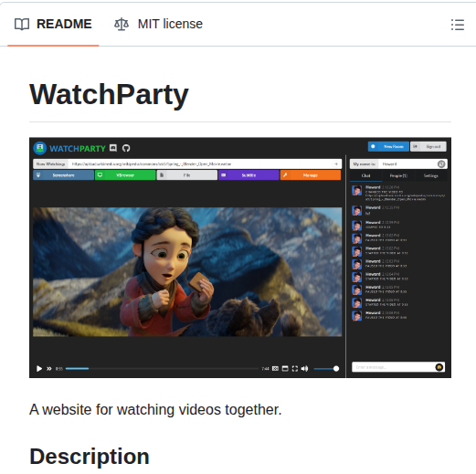Click the README book icon
Image resolution: width=476 pixels, height=474 pixels.
point(22,25)
